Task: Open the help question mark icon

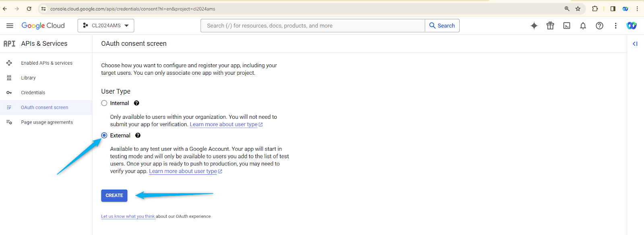Action: (599, 26)
